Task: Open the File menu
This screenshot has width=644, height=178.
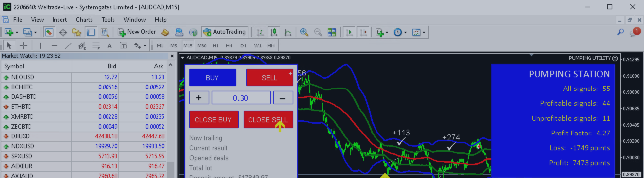Action: [18, 20]
